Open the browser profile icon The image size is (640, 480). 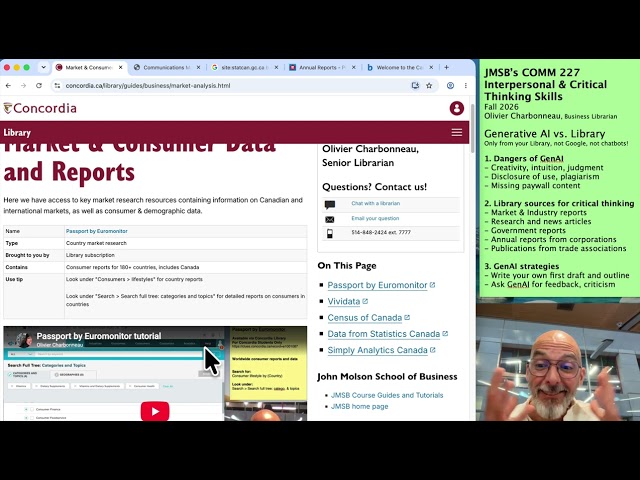point(450,86)
